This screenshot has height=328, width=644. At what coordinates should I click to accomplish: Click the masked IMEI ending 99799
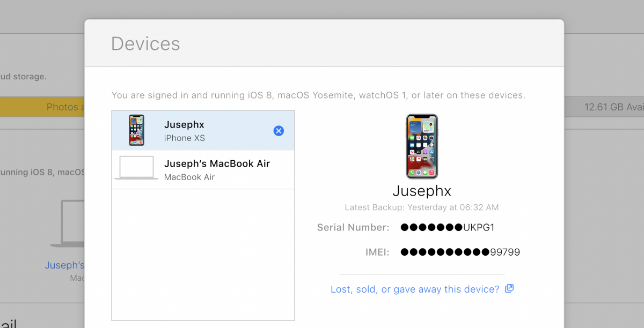460,252
